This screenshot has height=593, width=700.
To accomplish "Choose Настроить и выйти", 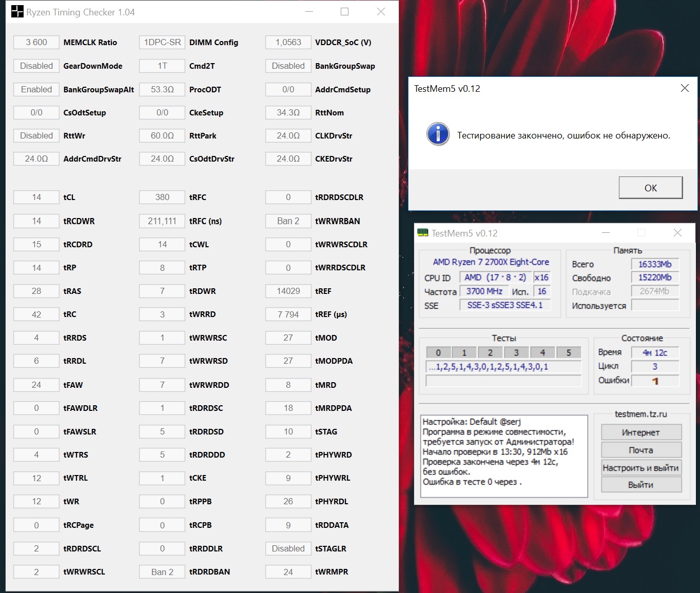I will pyautogui.click(x=641, y=467).
